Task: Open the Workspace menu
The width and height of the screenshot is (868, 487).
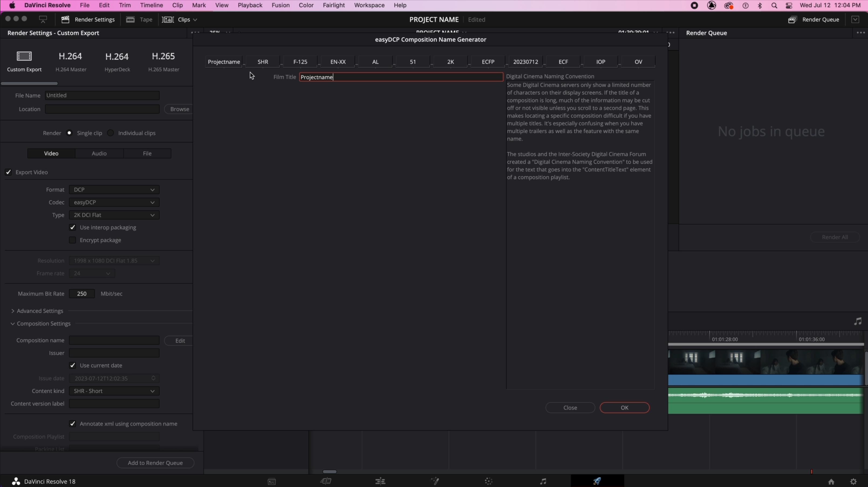Action: point(369,5)
